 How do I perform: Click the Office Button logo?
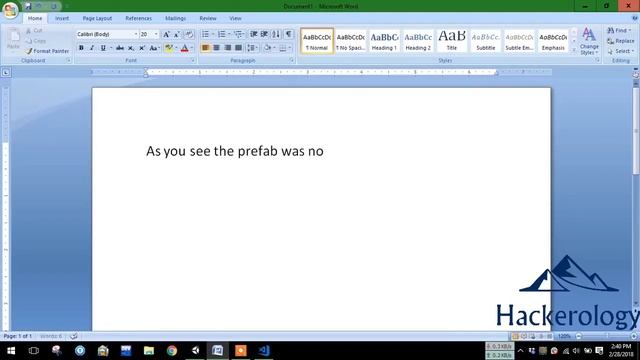click(10, 10)
